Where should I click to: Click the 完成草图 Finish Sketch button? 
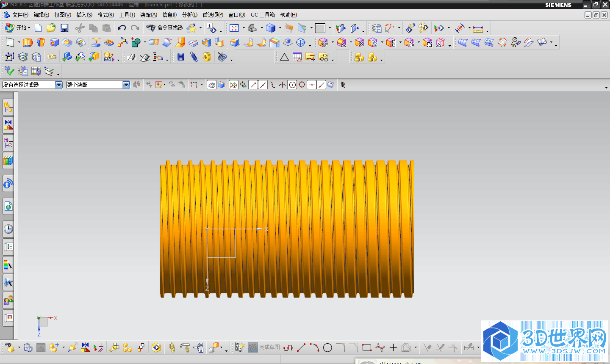pyautogui.click(x=264, y=347)
